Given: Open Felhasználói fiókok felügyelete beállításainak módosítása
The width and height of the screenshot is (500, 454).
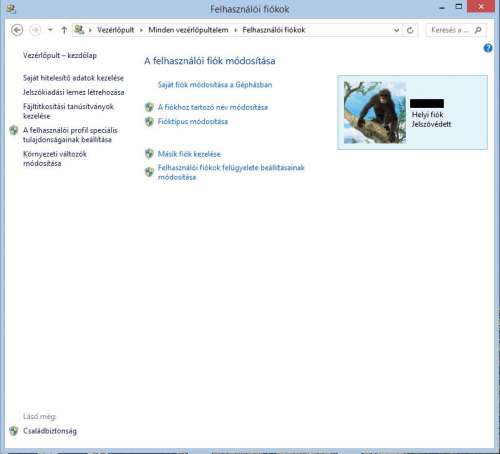Looking at the screenshot, I should 231,172.
